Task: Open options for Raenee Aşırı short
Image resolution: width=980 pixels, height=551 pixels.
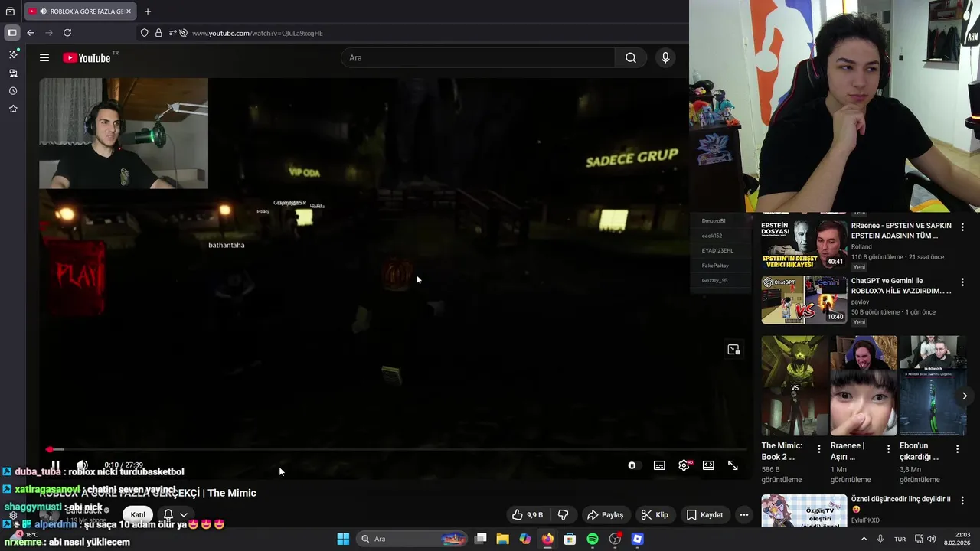Action: [888, 449]
